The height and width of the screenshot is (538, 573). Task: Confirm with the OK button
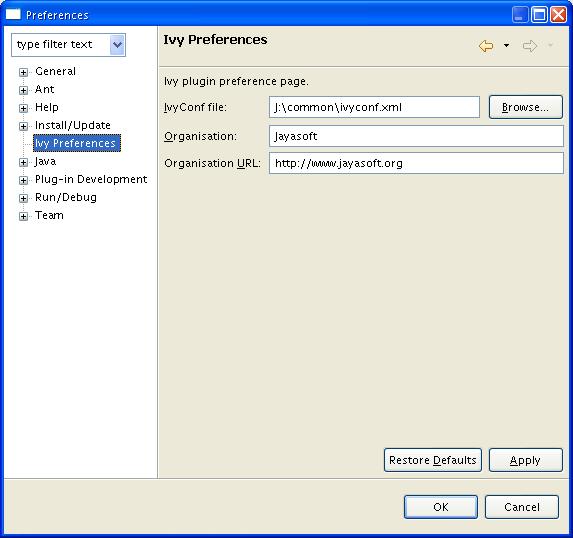point(441,507)
